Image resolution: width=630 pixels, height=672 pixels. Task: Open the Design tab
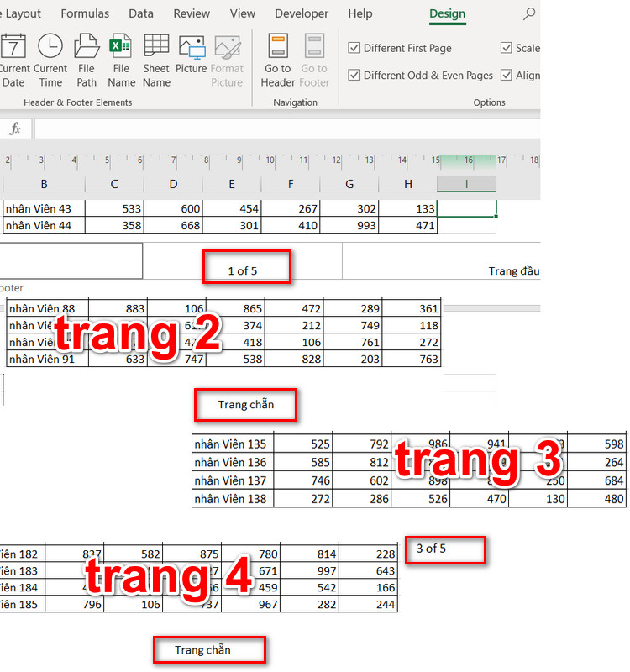(x=448, y=13)
